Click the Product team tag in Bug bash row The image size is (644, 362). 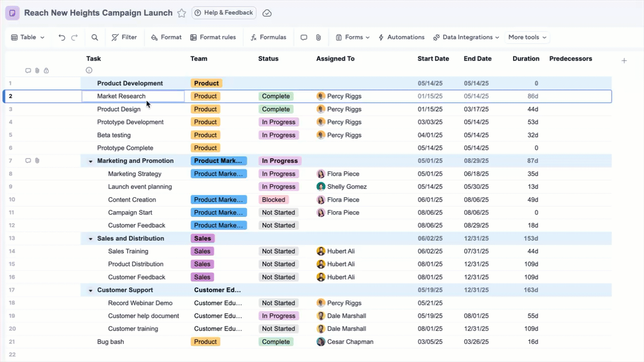click(x=205, y=342)
